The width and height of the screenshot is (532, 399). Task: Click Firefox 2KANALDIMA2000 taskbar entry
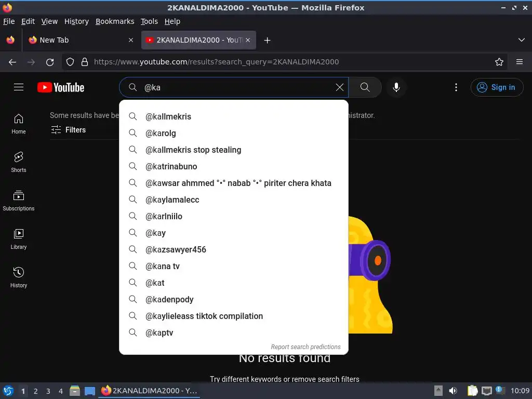(150, 391)
